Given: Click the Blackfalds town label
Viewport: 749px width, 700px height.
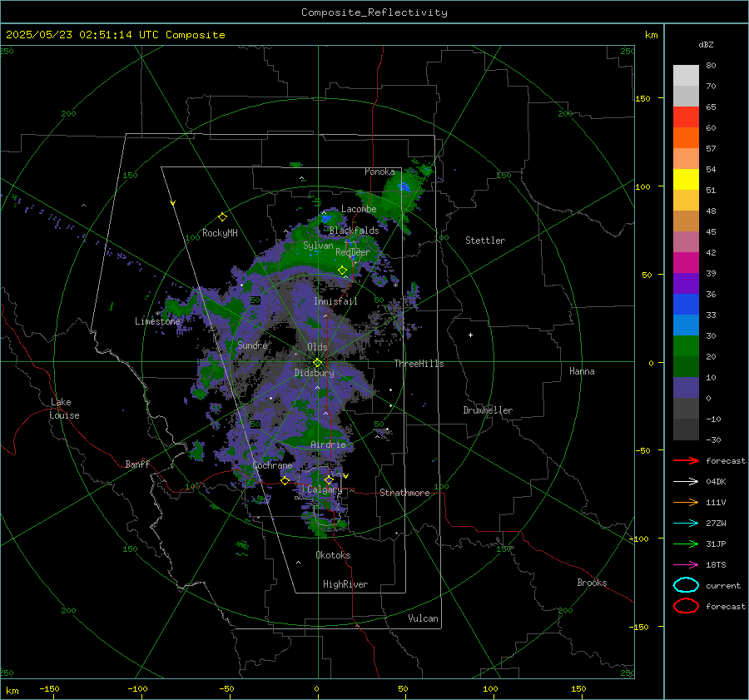Looking at the screenshot, I should [x=354, y=231].
